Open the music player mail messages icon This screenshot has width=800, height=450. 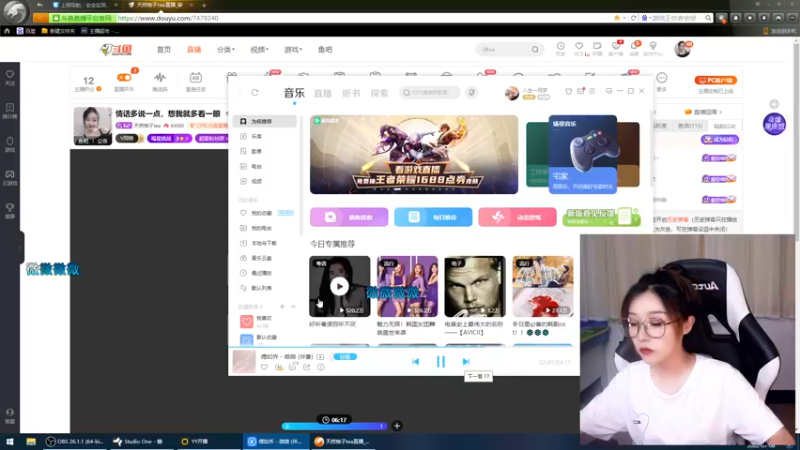tap(581, 91)
